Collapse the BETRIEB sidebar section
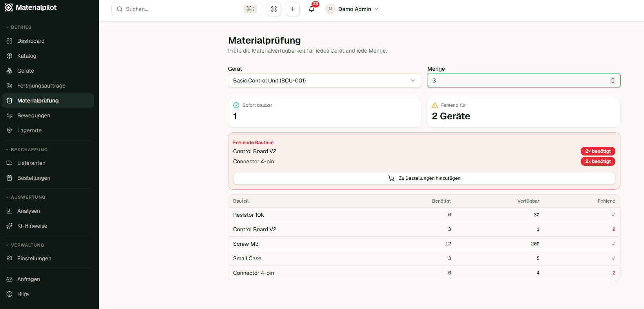Image resolution: width=644 pixels, height=309 pixels. (x=21, y=27)
